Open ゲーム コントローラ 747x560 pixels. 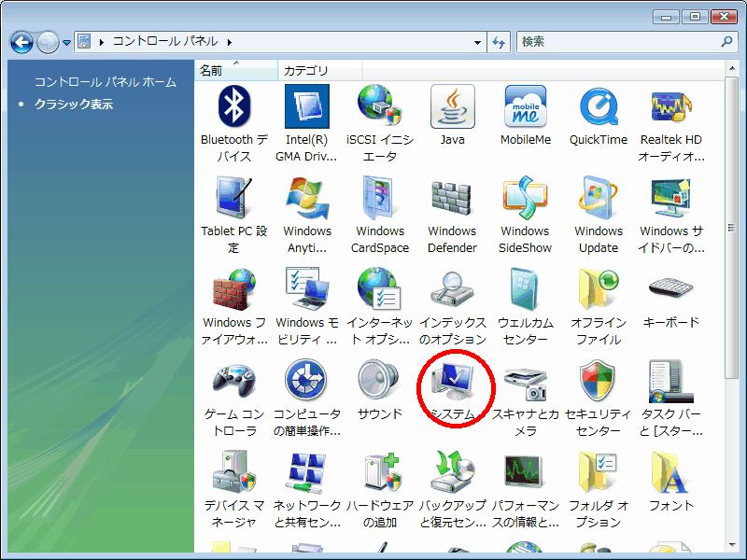(x=234, y=399)
